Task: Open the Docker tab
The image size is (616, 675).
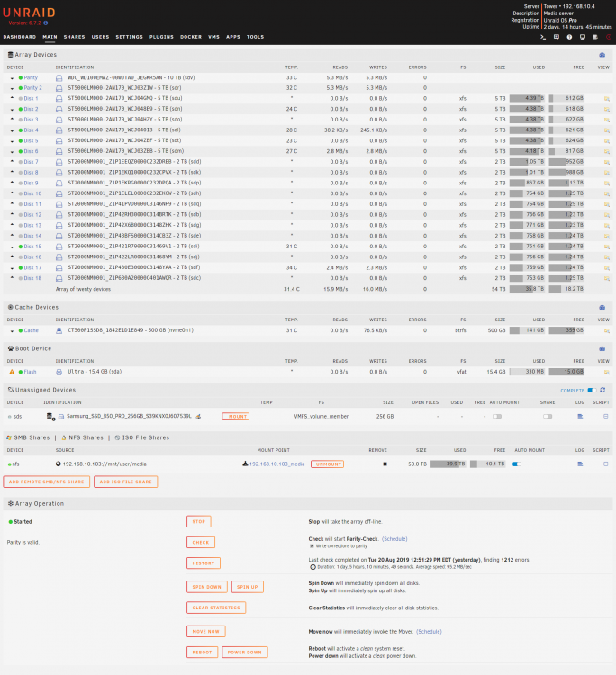Action: pos(191,37)
